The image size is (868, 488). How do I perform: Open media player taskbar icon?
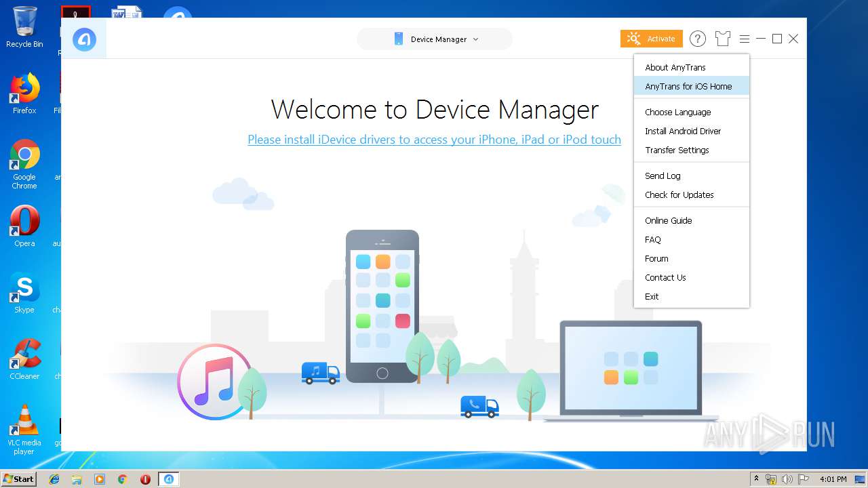tap(100, 479)
